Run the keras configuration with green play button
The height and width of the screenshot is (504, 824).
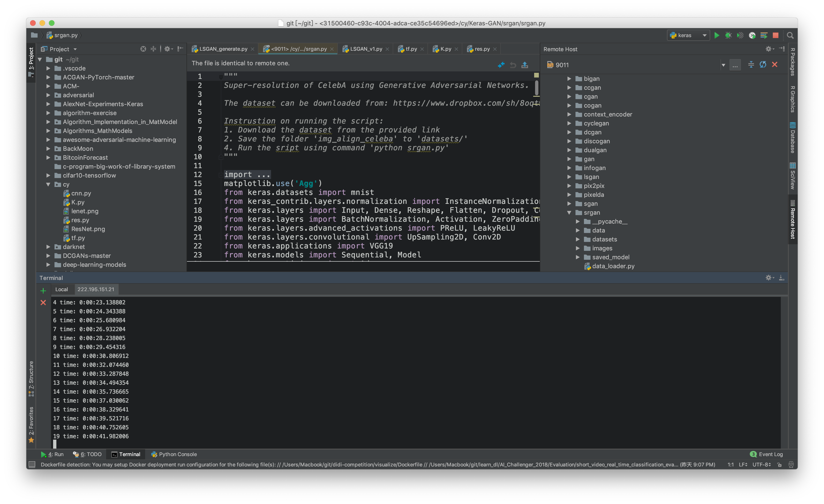pyautogui.click(x=716, y=35)
